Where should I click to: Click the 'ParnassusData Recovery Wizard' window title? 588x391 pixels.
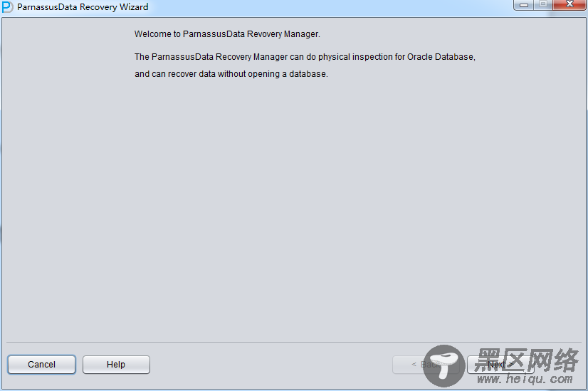tap(83, 7)
